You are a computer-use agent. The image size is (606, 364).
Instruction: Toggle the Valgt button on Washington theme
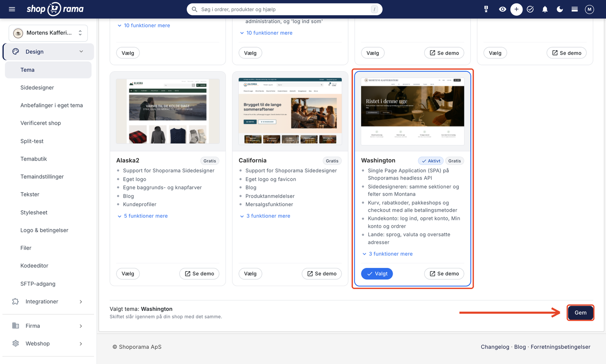coord(377,274)
